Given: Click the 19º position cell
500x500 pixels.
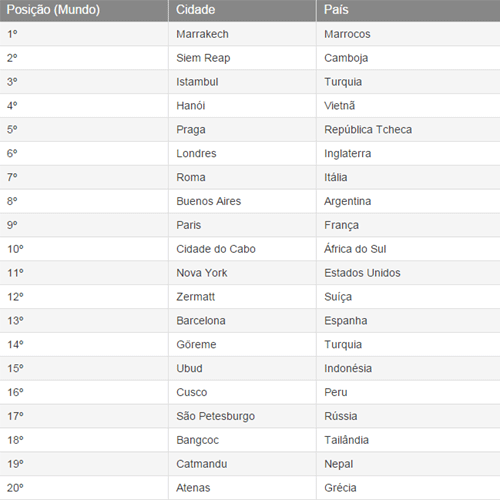Looking at the screenshot, I should click(84, 464).
